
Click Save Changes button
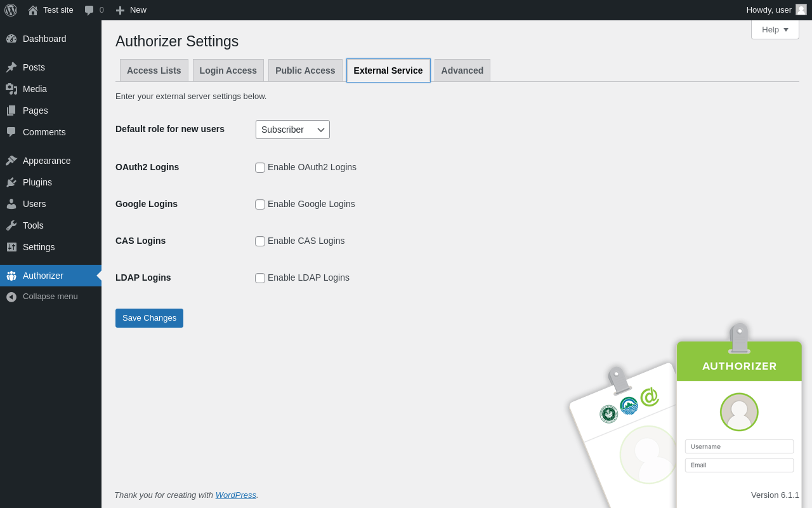[149, 318]
